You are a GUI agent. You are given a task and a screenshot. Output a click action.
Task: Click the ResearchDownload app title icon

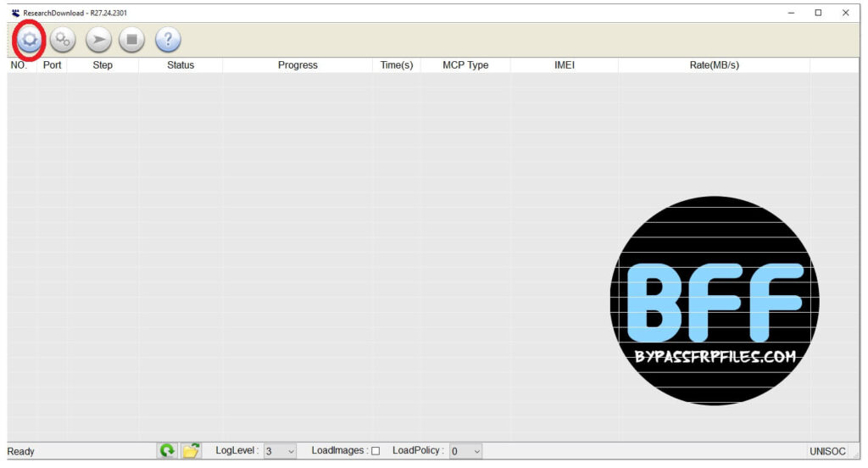15,13
